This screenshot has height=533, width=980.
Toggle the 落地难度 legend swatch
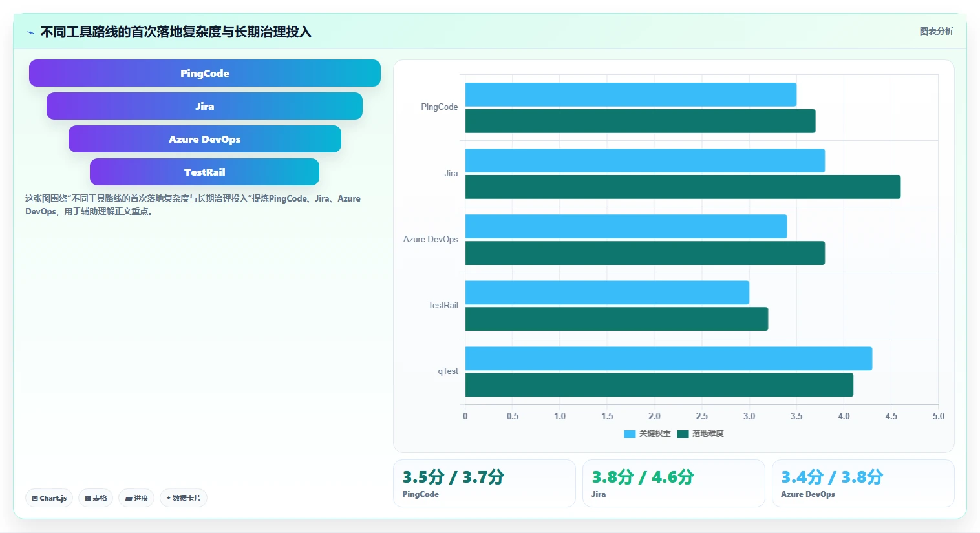(x=683, y=434)
